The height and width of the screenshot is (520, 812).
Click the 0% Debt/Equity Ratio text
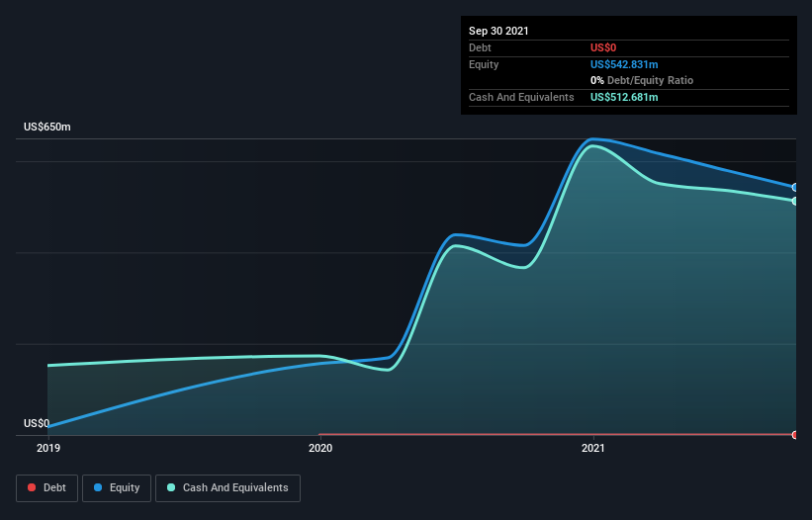tap(642, 80)
